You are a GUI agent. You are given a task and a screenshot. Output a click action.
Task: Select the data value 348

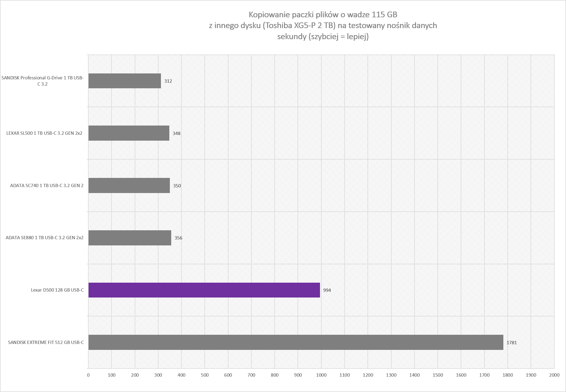click(177, 133)
